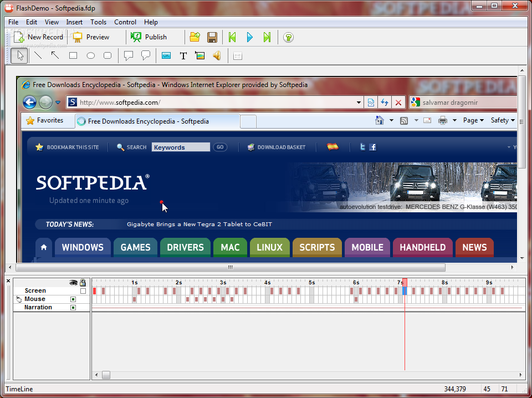Click the Keywords search field
Viewport: 532px width, 398px height.
[181, 147]
